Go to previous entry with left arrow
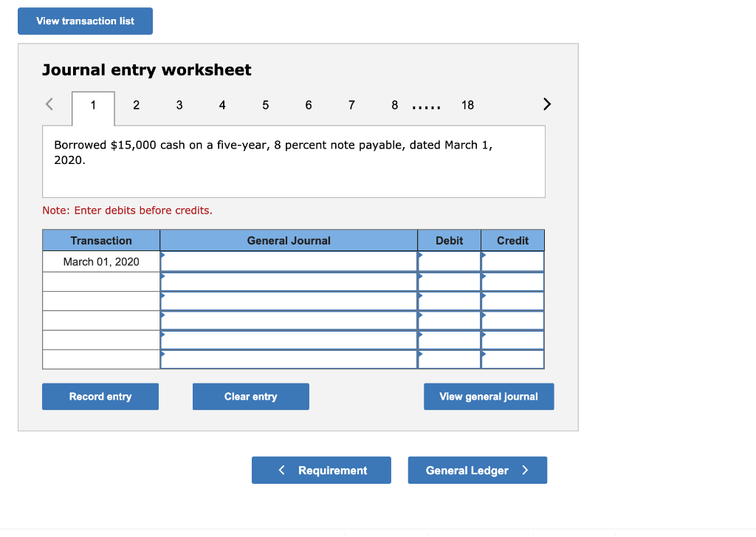The image size is (756, 537). point(49,104)
